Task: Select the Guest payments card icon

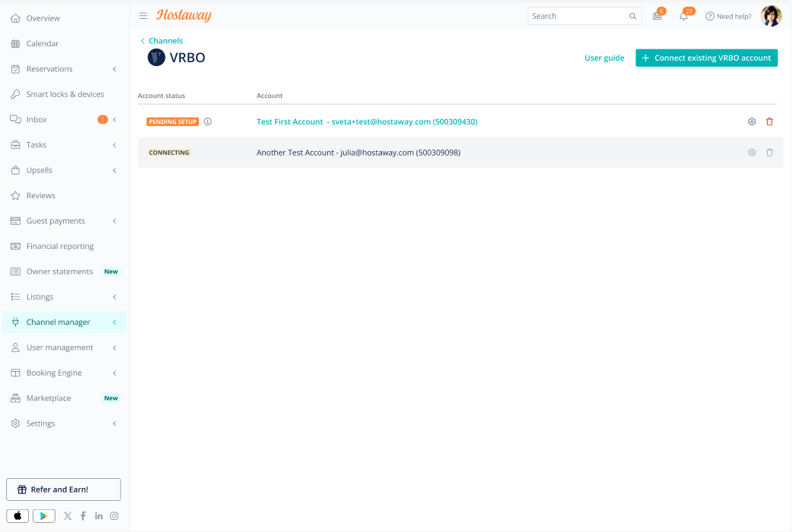Action: click(16, 221)
